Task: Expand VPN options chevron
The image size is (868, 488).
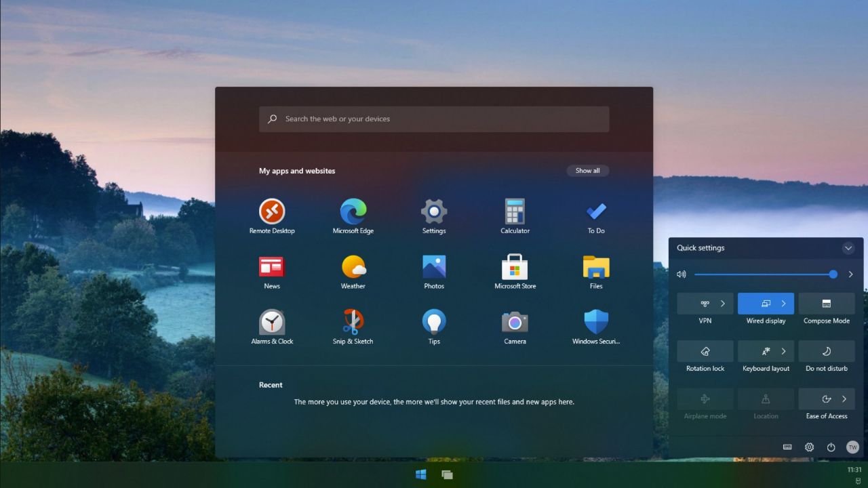Action: (x=723, y=304)
